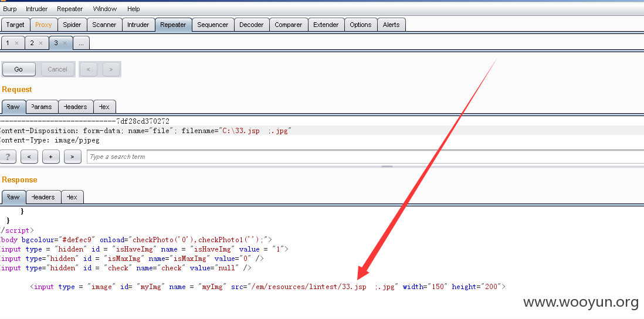Go to previous request in history (<)

tap(89, 69)
